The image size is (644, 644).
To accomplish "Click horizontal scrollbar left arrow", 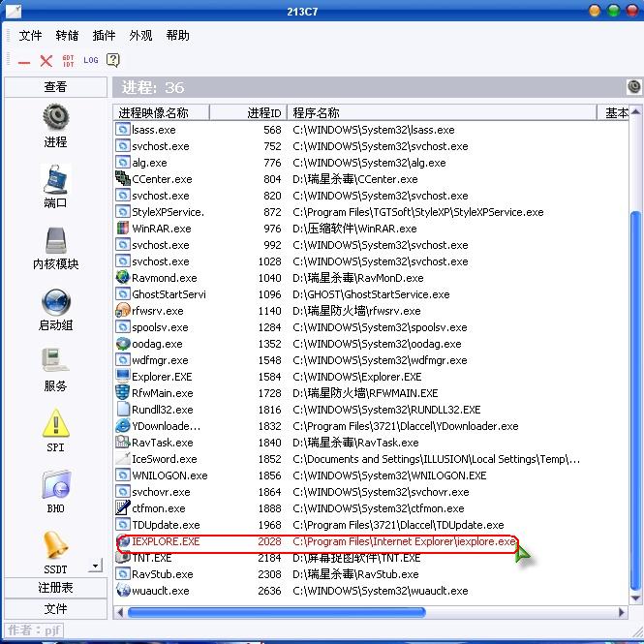I will click(x=120, y=612).
